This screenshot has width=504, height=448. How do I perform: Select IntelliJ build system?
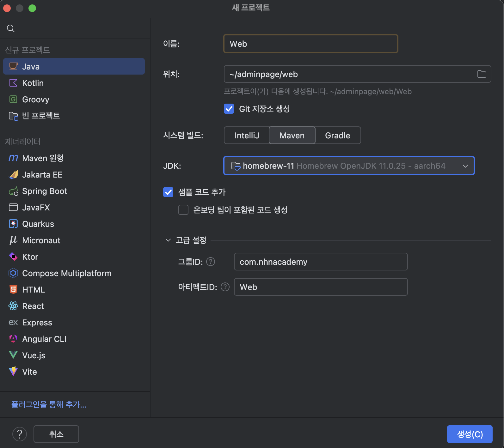click(247, 135)
